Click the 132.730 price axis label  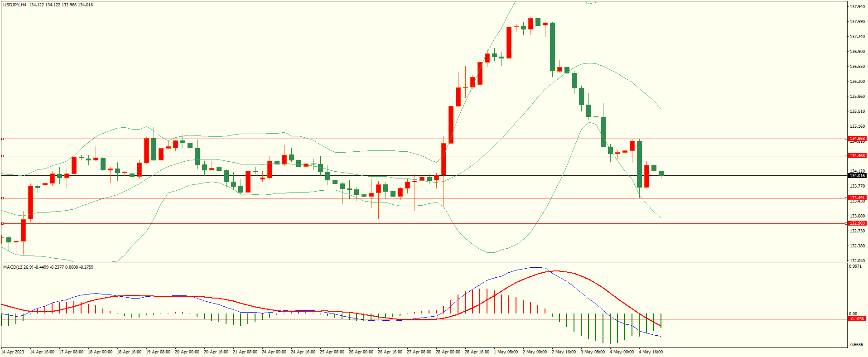pyautogui.click(x=858, y=231)
